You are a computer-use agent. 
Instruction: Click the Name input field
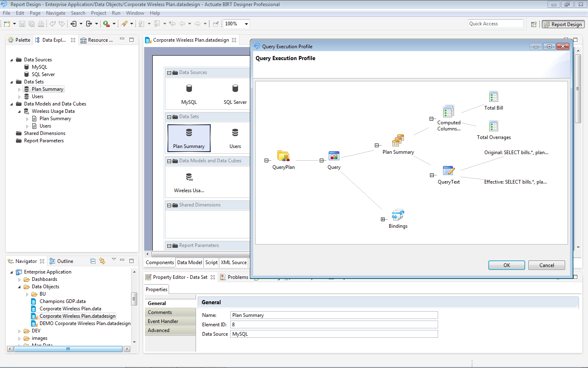tap(334, 315)
